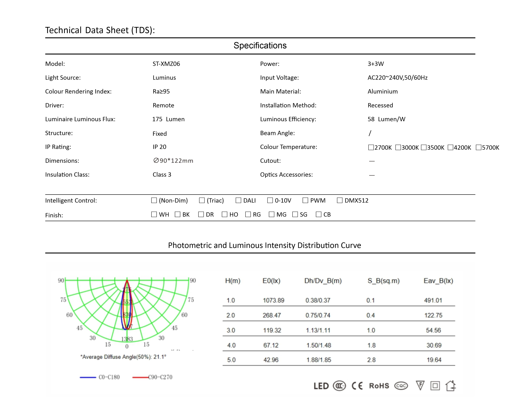
Task: Enable the DMX512 control checkbox
Action: click(x=340, y=200)
